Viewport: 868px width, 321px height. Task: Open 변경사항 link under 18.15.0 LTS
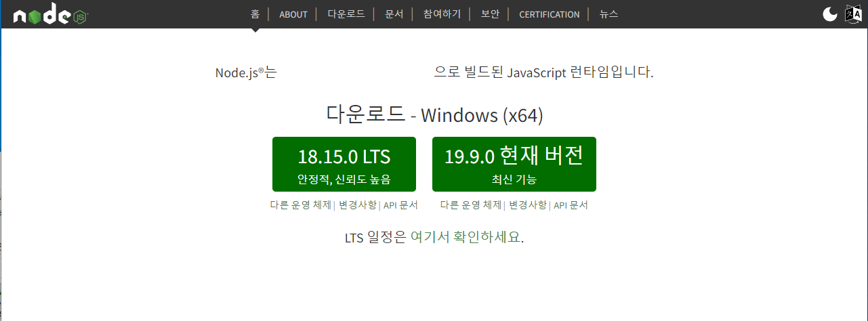point(358,205)
